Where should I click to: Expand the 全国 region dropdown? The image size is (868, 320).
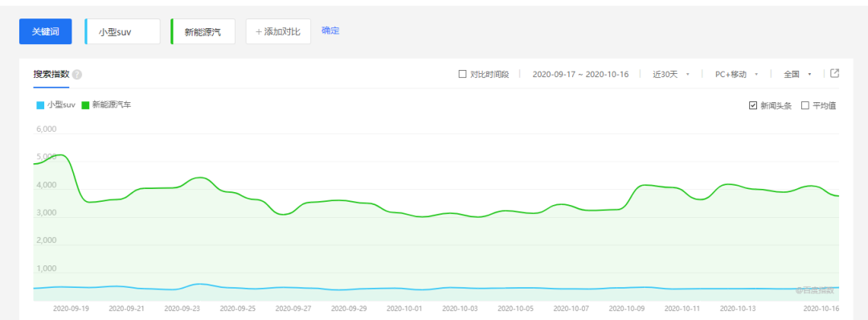click(x=797, y=74)
